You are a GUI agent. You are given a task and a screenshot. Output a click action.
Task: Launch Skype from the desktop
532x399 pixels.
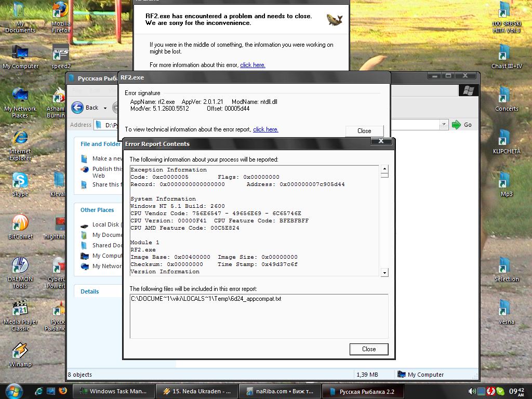pos(20,184)
